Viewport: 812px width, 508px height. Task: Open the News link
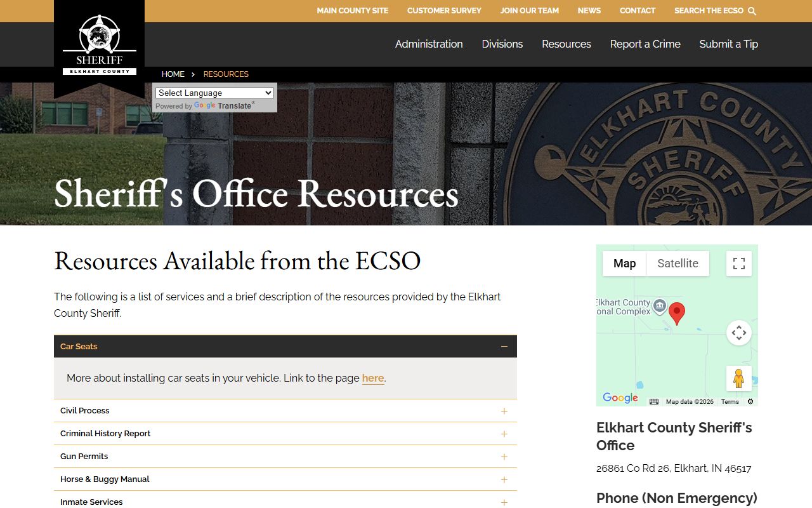coord(589,11)
